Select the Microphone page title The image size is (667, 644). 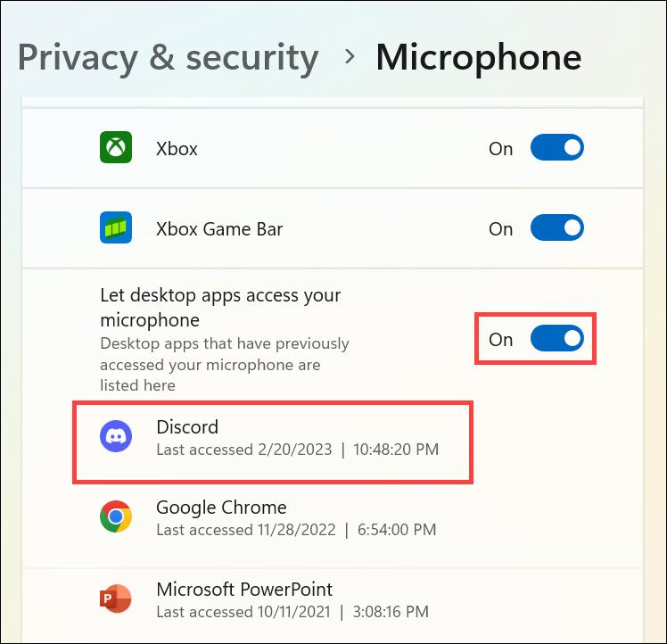click(x=479, y=58)
